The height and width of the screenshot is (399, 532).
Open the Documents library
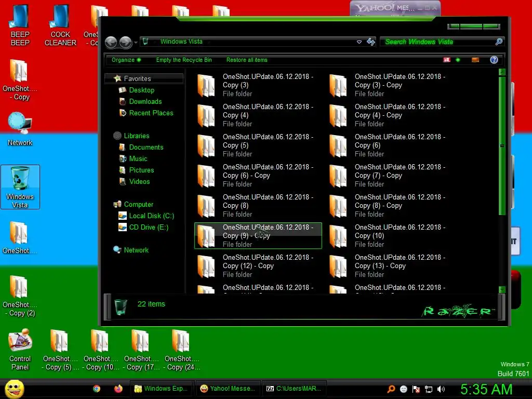coord(146,147)
